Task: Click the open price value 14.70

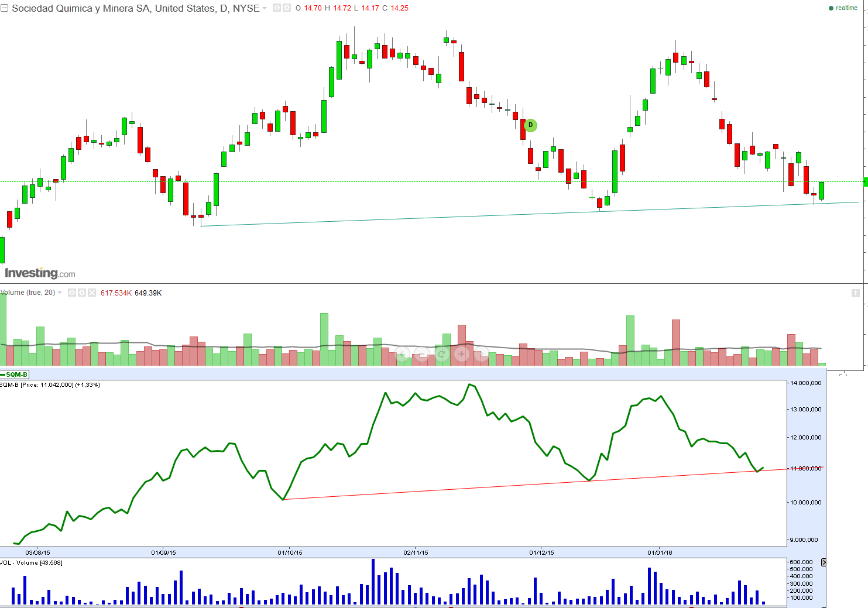Action: [x=313, y=8]
